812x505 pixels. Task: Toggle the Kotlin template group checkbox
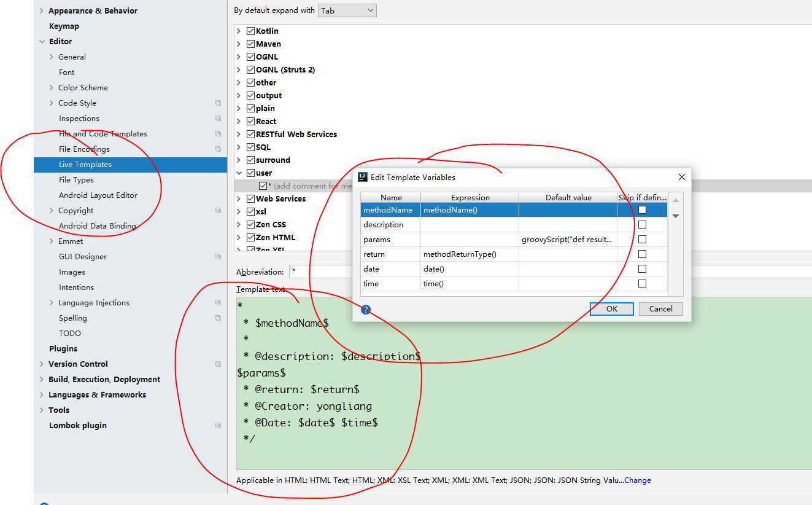pos(250,31)
